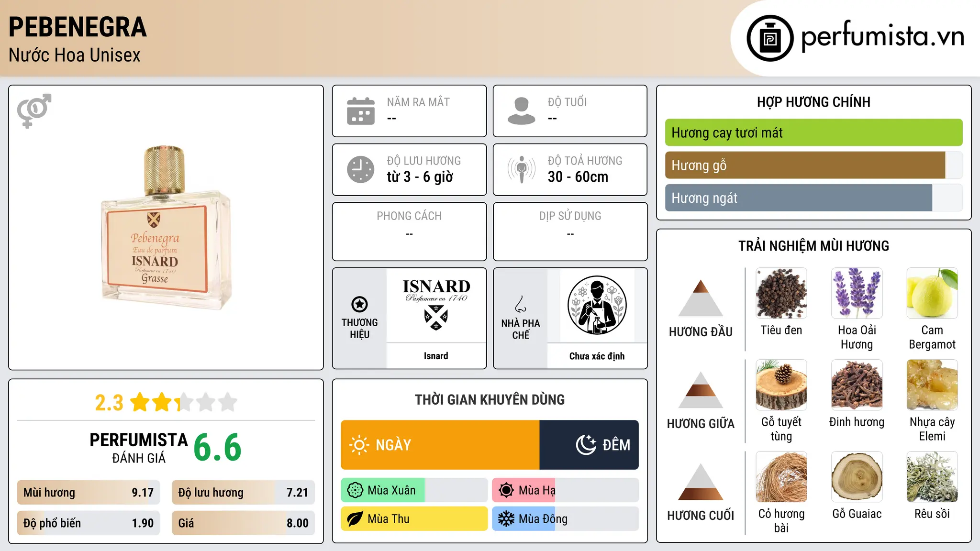
Task: Click the 2.3 star rating number
Action: [x=109, y=403]
